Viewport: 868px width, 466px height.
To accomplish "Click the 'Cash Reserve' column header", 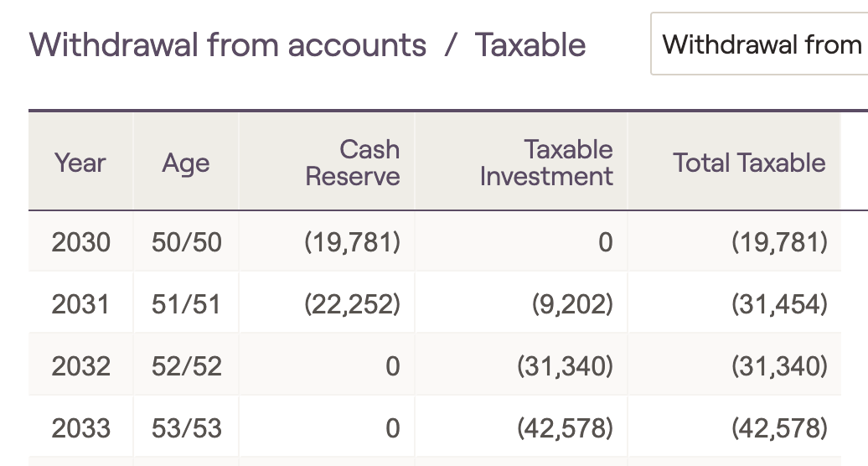I will click(327, 163).
